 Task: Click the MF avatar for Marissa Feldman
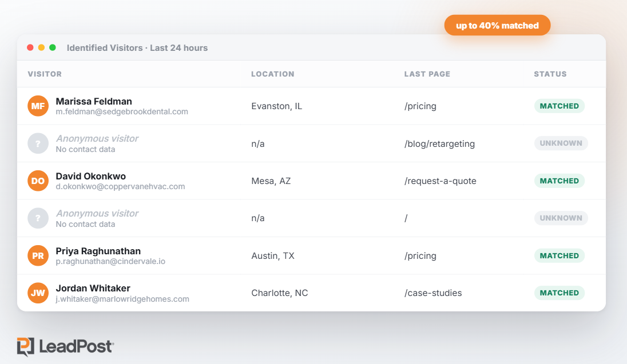coord(38,106)
